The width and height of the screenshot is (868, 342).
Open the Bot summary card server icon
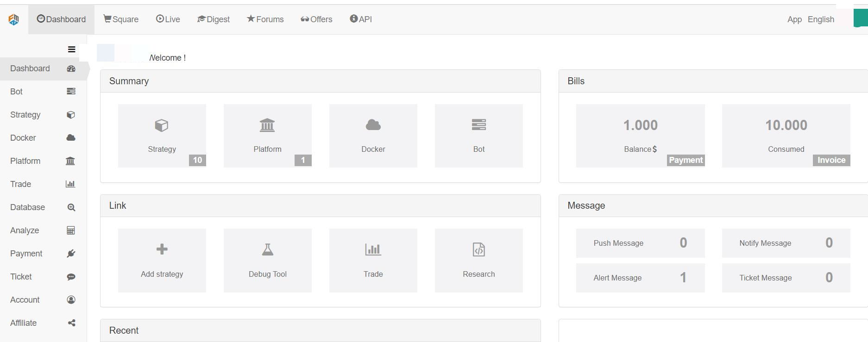479,125
